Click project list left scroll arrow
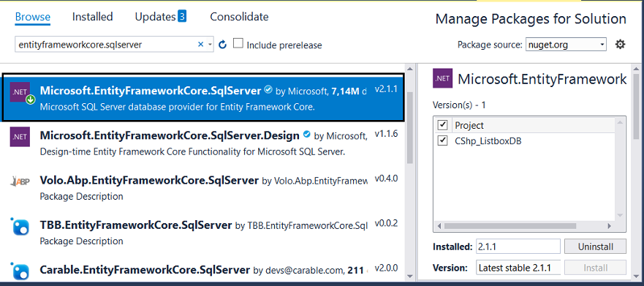Image resolution: width=644 pixels, height=286 pixels. click(439, 226)
